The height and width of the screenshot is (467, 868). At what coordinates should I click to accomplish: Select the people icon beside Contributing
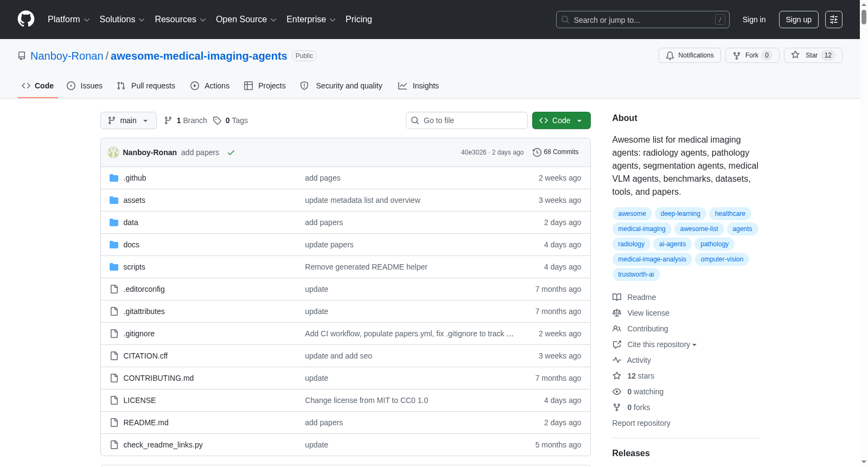pos(617,329)
